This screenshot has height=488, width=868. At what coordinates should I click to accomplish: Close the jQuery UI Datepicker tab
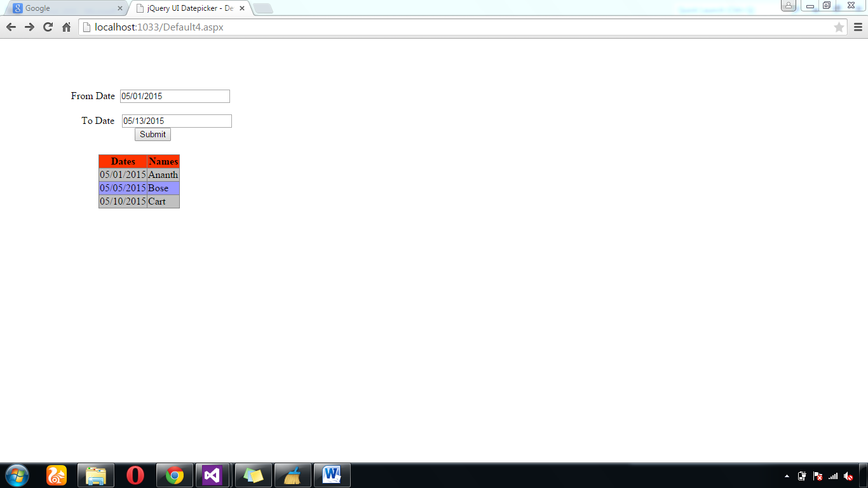[242, 8]
